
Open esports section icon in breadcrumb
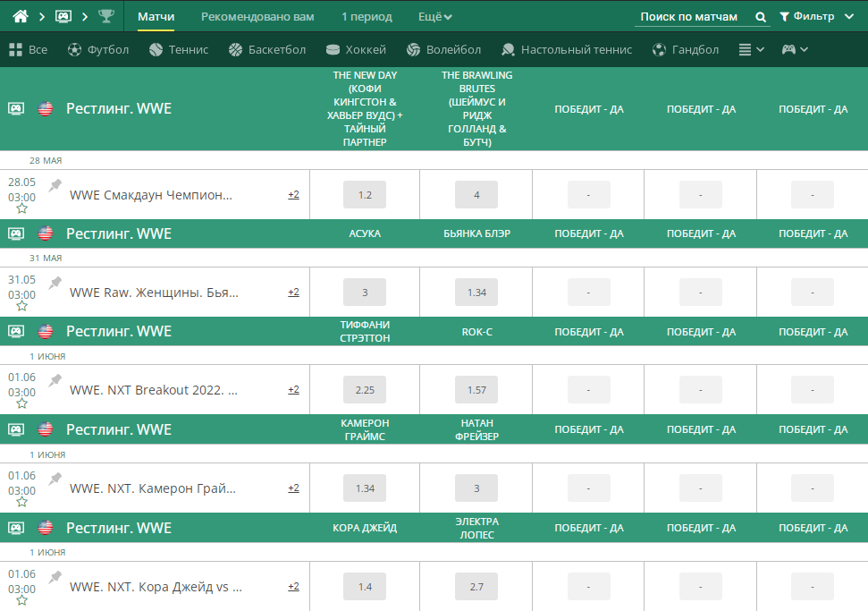[63, 17]
